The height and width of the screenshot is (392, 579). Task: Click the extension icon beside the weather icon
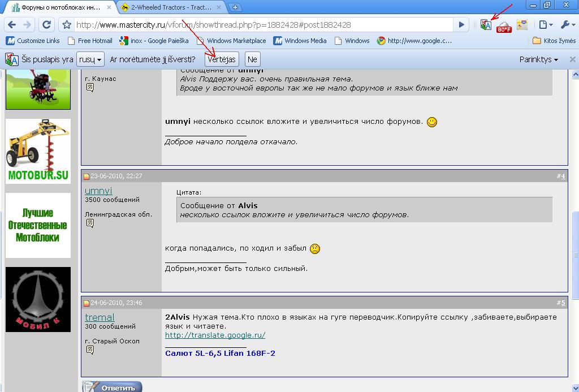tap(522, 25)
